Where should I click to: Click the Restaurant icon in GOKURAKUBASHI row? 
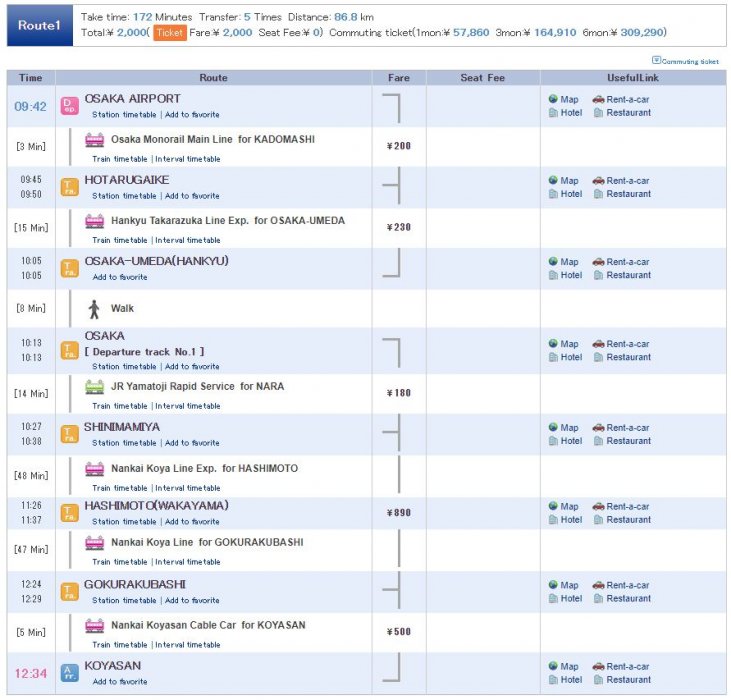pyautogui.click(x=599, y=598)
